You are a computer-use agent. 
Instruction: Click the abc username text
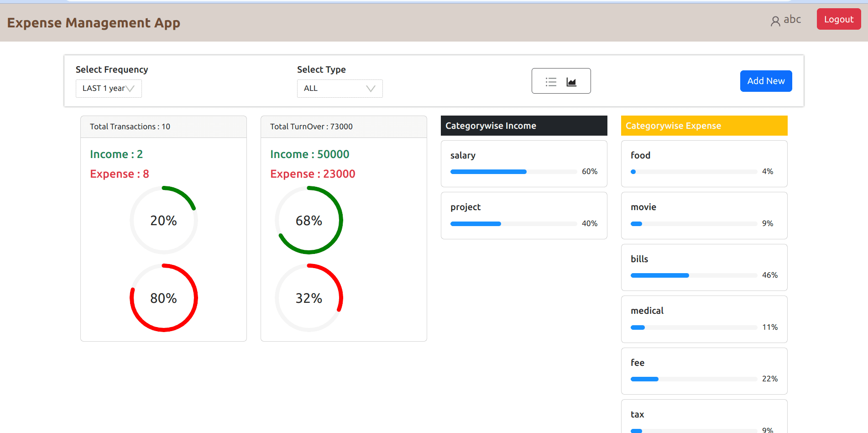point(792,20)
